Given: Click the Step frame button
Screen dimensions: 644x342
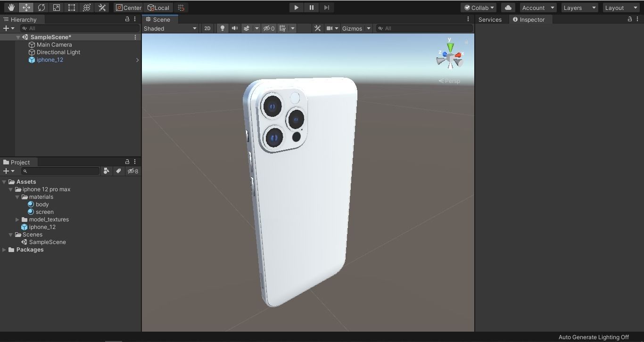Looking at the screenshot, I should click(326, 8).
